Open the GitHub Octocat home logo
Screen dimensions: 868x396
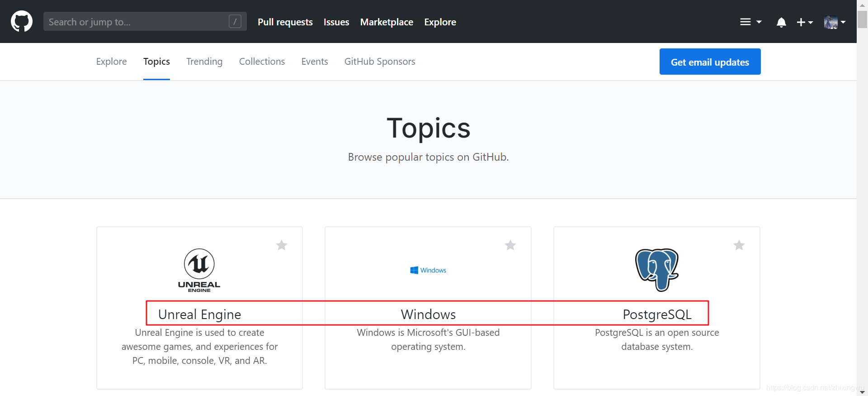point(22,21)
